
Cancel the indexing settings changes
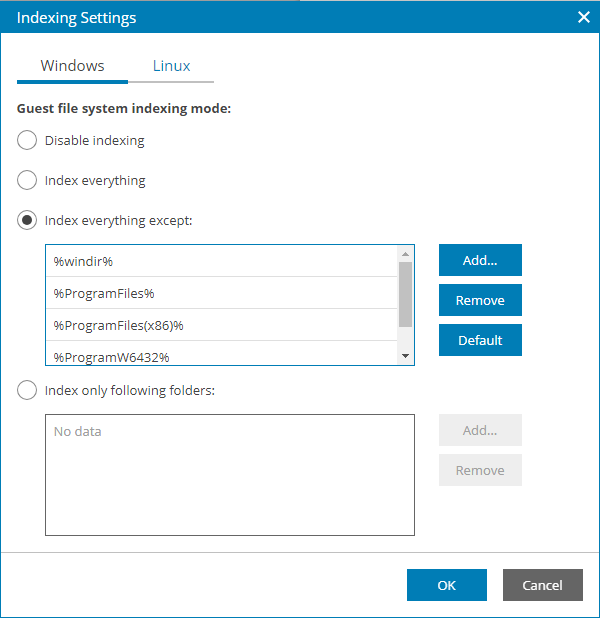(x=542, y=585)
